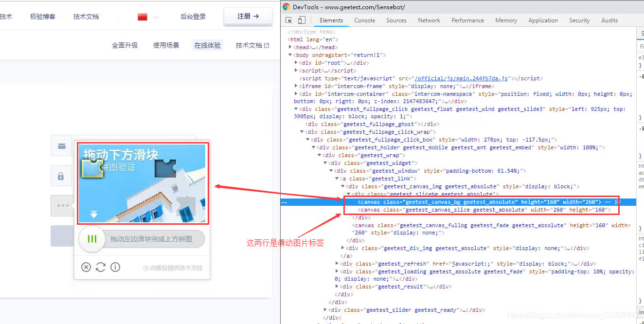This screenshot has width=644, height=324.
Task: Refresh the captcha puzzle image
Action: (x=101, y=267)
